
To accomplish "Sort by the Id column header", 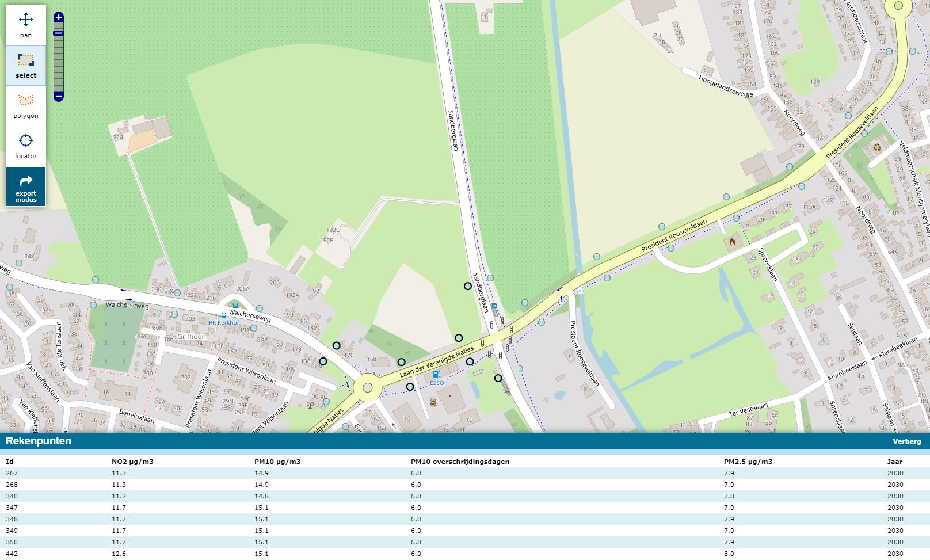I will pos(9,462).
